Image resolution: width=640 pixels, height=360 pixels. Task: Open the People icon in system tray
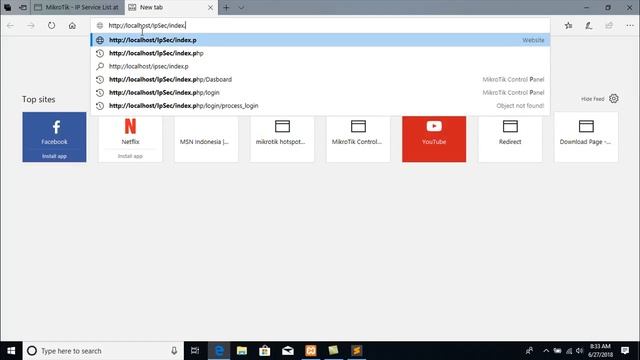(529, 351)
